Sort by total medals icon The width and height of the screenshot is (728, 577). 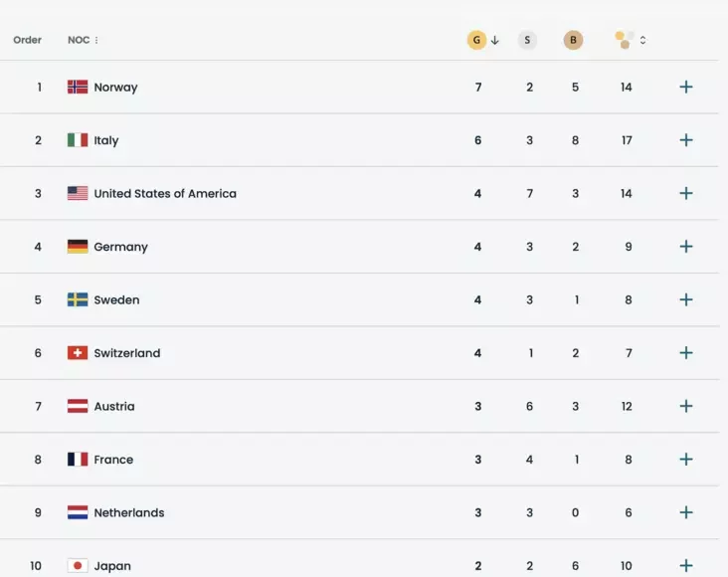pos(625,40)
